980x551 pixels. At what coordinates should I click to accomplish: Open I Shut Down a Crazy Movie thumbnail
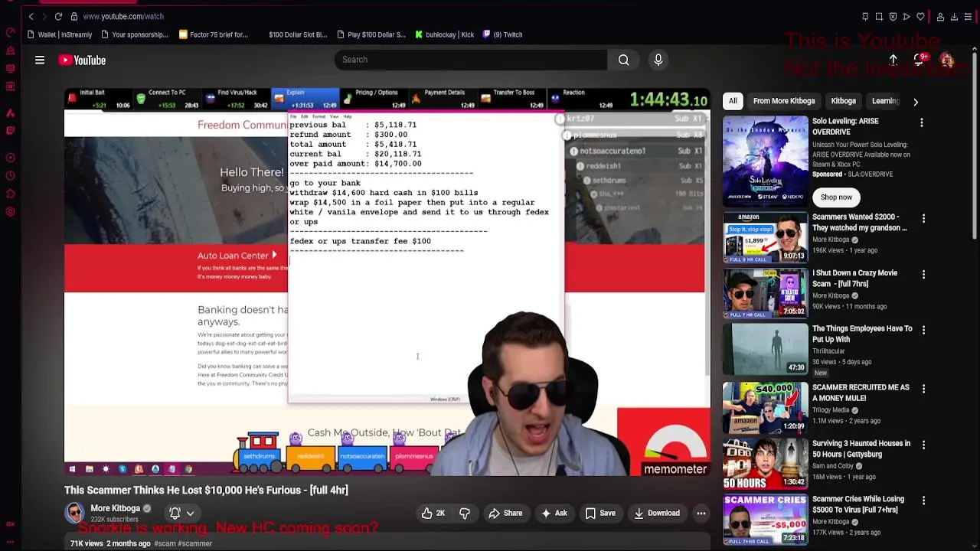765,293
